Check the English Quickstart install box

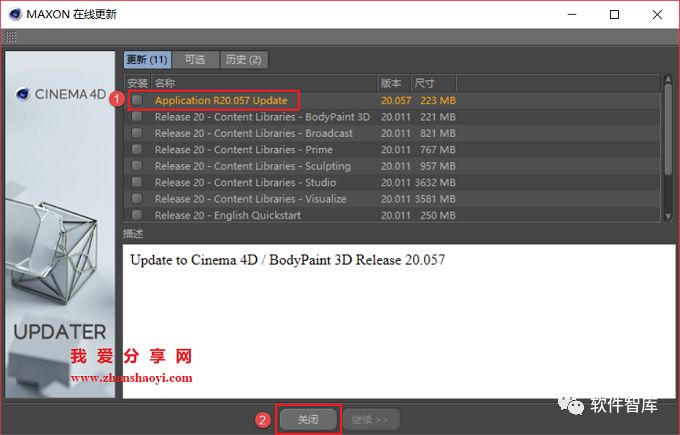click(137, 215)
